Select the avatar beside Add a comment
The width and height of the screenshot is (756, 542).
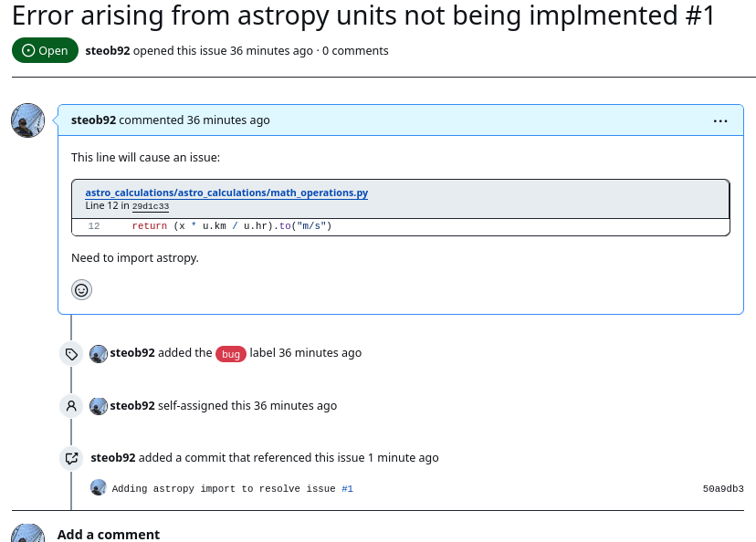[x=27, y=534]
